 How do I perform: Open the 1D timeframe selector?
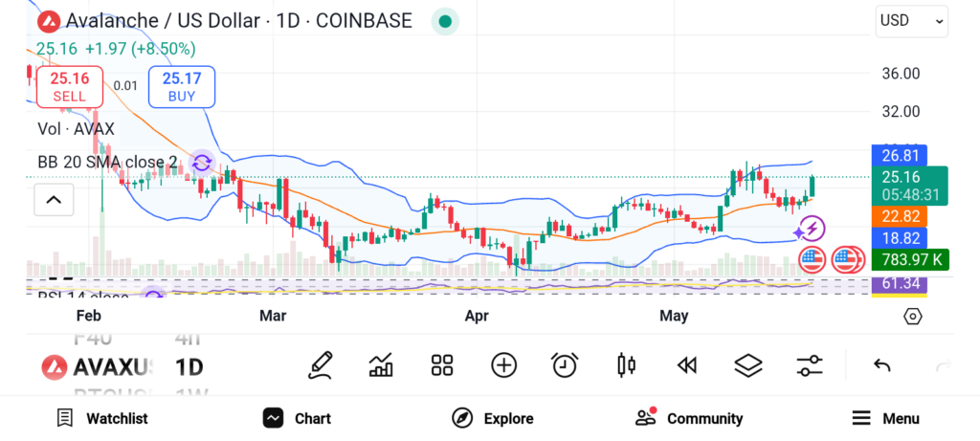189,366
